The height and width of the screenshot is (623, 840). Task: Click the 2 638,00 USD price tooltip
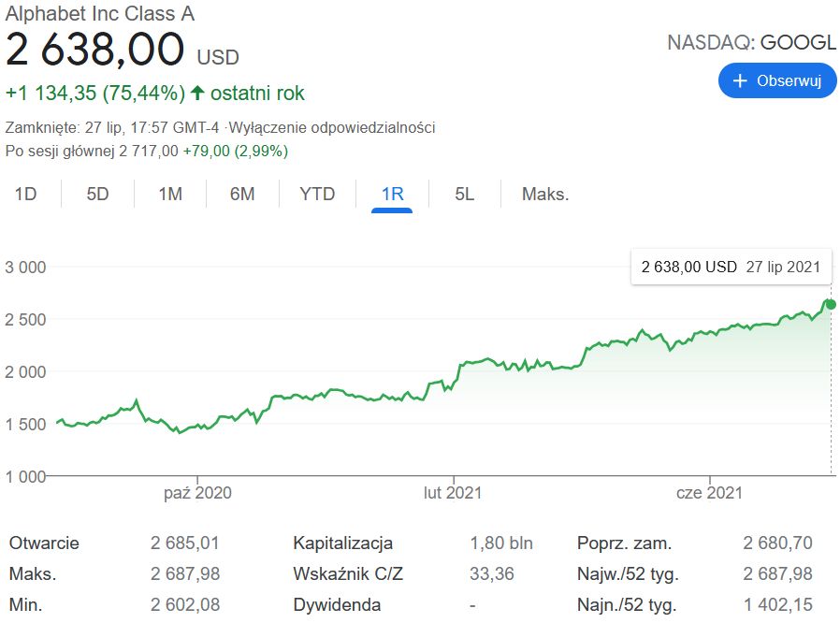(730, 267)
